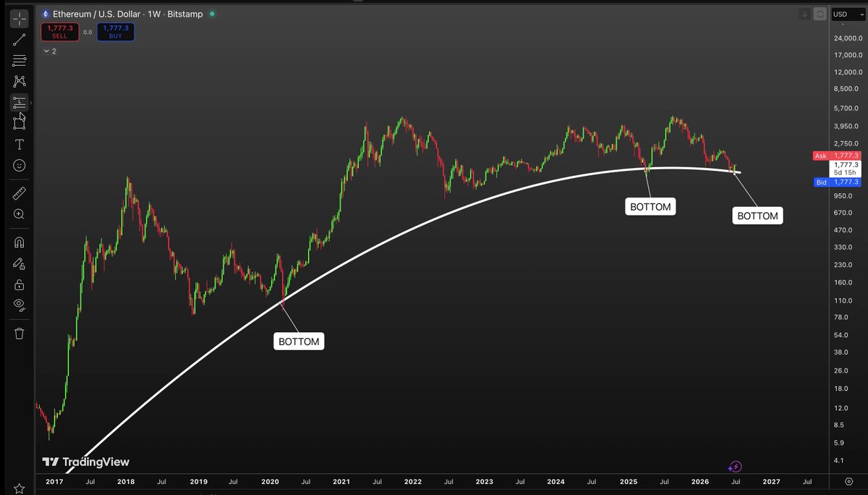Open the Fibonacci and horizontal lines tool

click(x=20, y=61)
